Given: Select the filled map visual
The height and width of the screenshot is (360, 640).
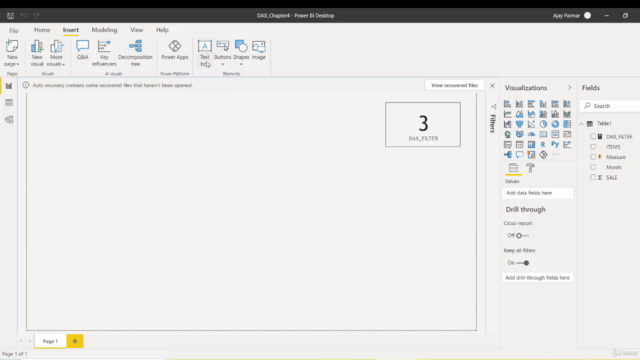Looking at the screenshot, I should pyautogui.click(x=519, y=134).
